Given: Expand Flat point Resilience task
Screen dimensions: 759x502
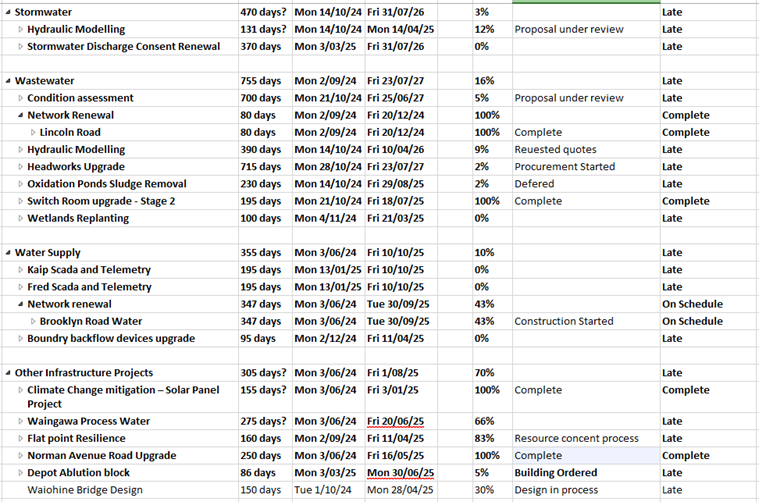Looking at the screenshot, I should (20, 439).
